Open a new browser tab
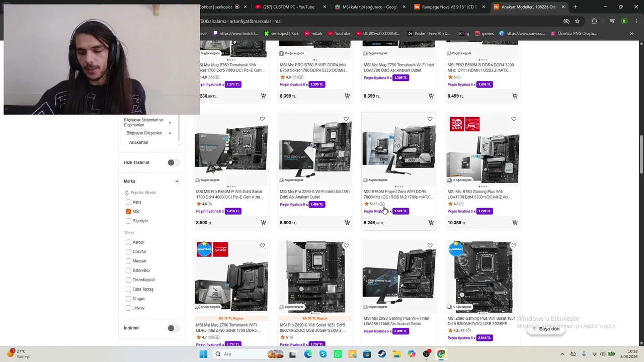Screen dimensions: 644x362 [x=575, y=7]
